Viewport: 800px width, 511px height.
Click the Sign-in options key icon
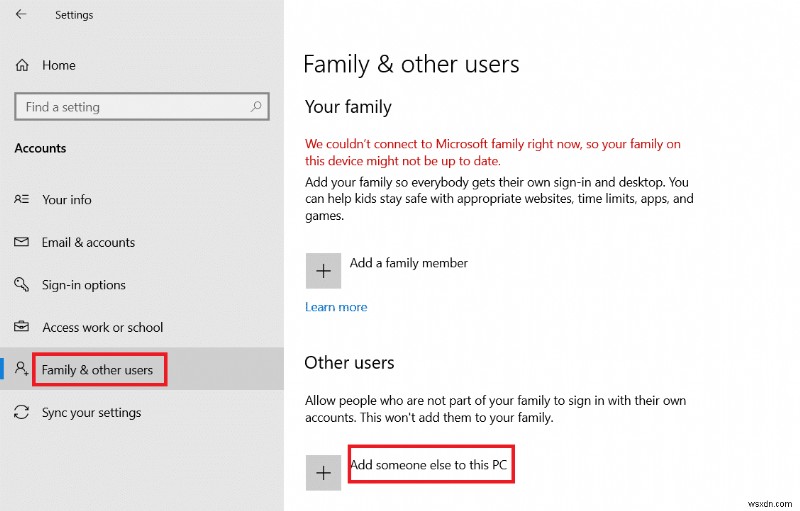click(22, 285)
